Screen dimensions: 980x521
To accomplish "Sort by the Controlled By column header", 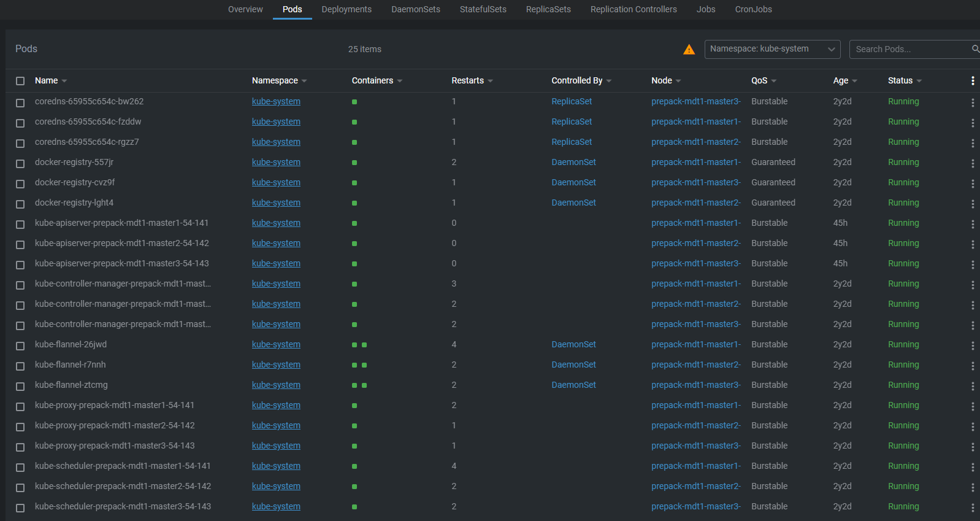I will pyautogui.click(x=581, y=80).
